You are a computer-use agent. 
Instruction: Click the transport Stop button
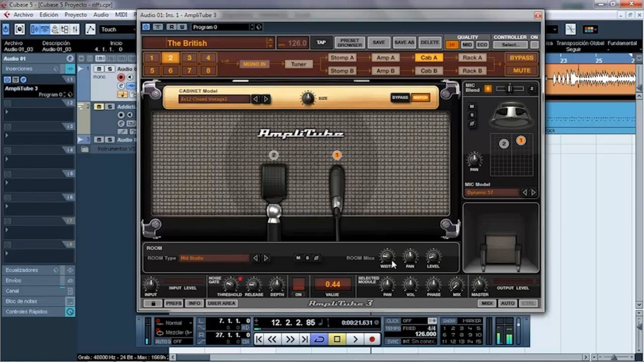point(337,339)
